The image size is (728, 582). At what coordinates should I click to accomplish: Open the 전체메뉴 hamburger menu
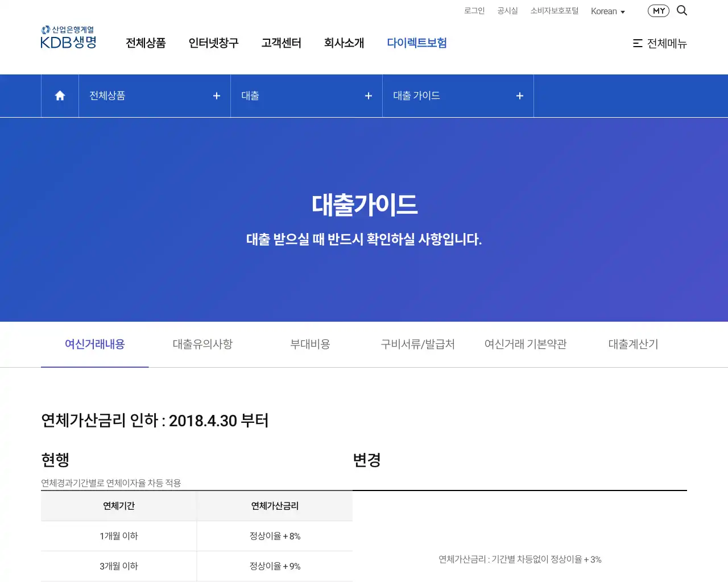(660, 43)
